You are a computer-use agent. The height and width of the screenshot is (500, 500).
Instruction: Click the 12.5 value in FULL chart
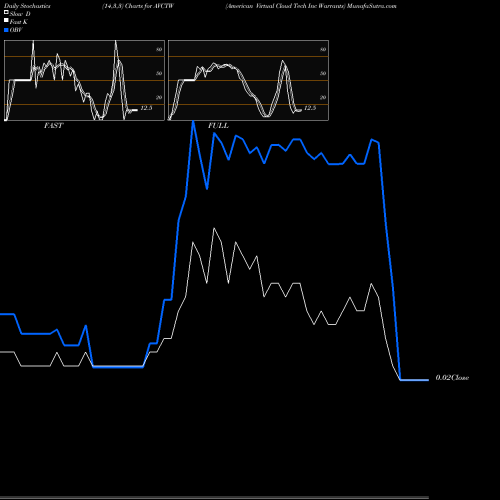(x=310, y=108)
